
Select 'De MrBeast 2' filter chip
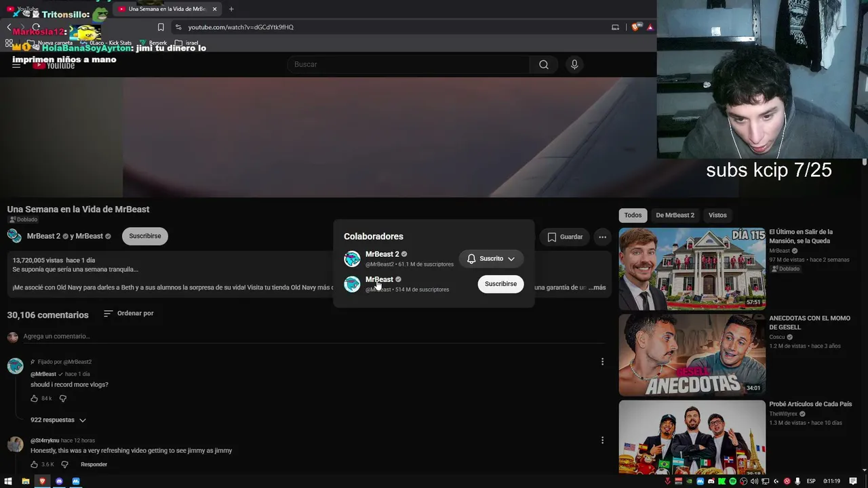tap(675, 216)
